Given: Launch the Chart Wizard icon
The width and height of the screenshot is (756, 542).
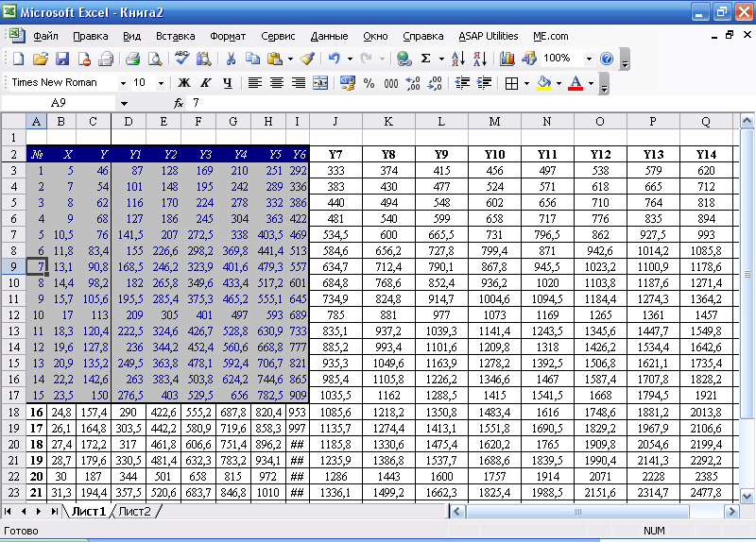Looking at the screenshot, I should (508, 59).
